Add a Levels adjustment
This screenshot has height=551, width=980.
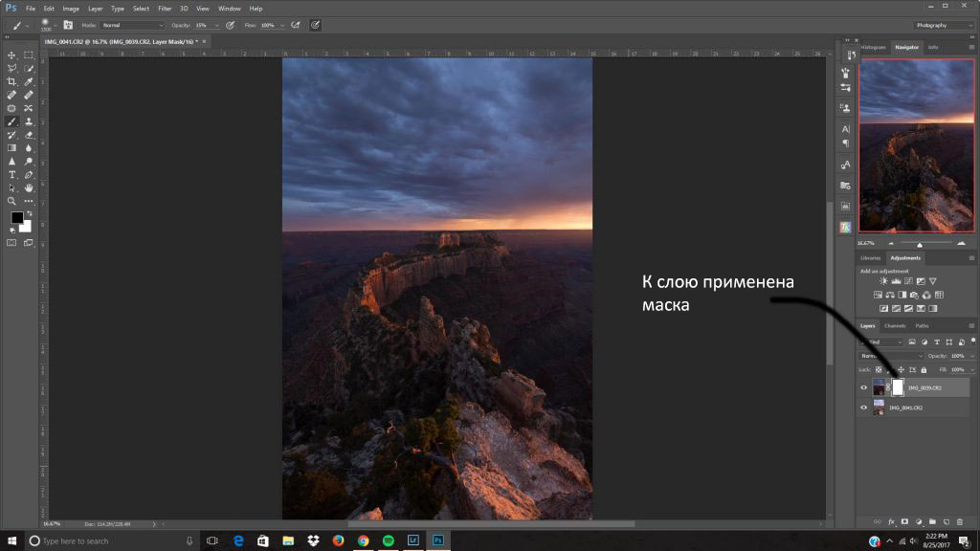[x=896, y=281]
